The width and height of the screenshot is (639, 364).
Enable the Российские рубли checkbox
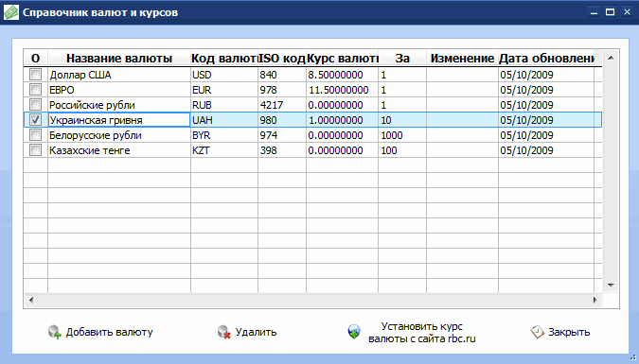click(x=35, y=105)
